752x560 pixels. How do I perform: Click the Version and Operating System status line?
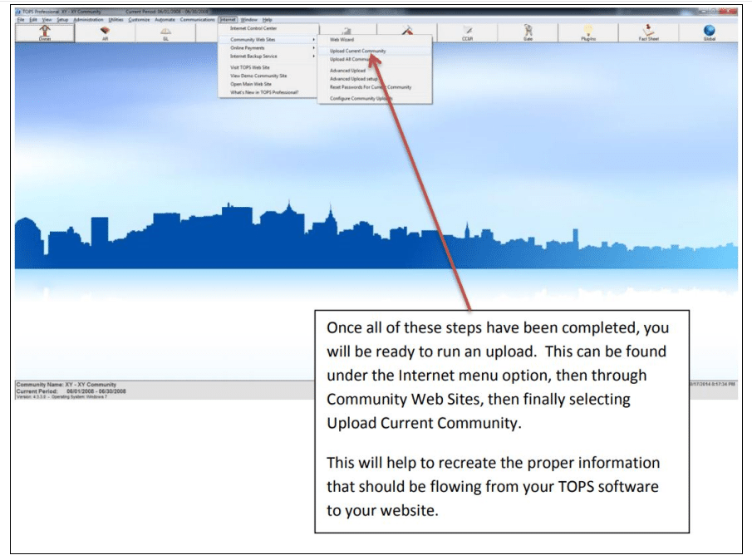61,397
